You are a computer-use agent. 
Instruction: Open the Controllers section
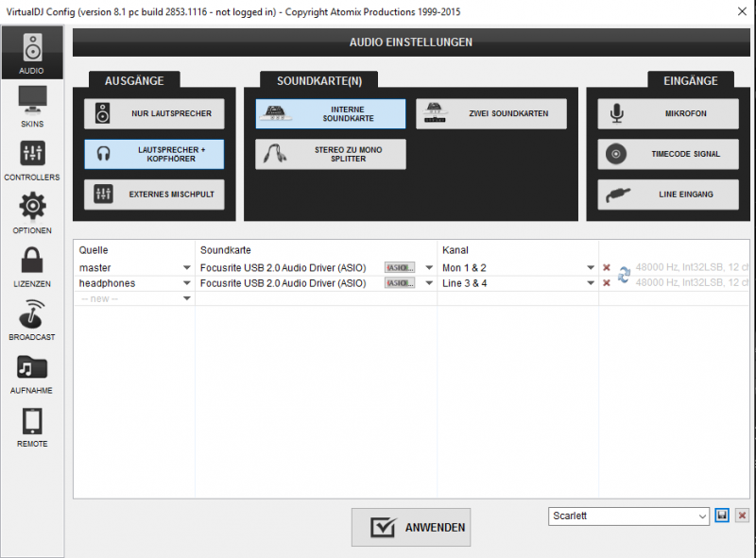[32, 161]
